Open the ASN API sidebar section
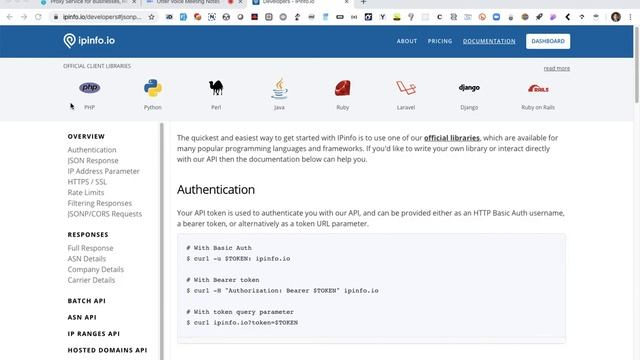This screenshot has width=640, height=360. tap(82, 317)
